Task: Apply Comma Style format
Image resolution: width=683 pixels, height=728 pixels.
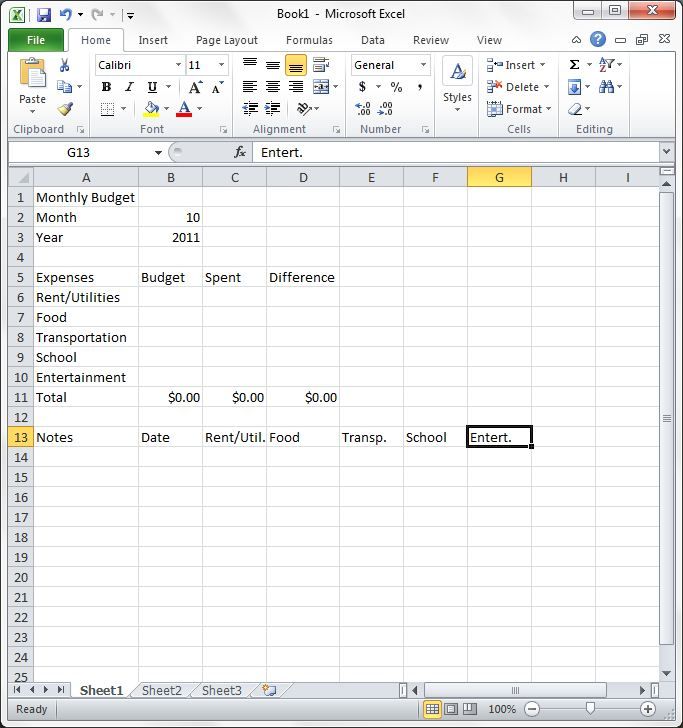Action: pos(419,87)
